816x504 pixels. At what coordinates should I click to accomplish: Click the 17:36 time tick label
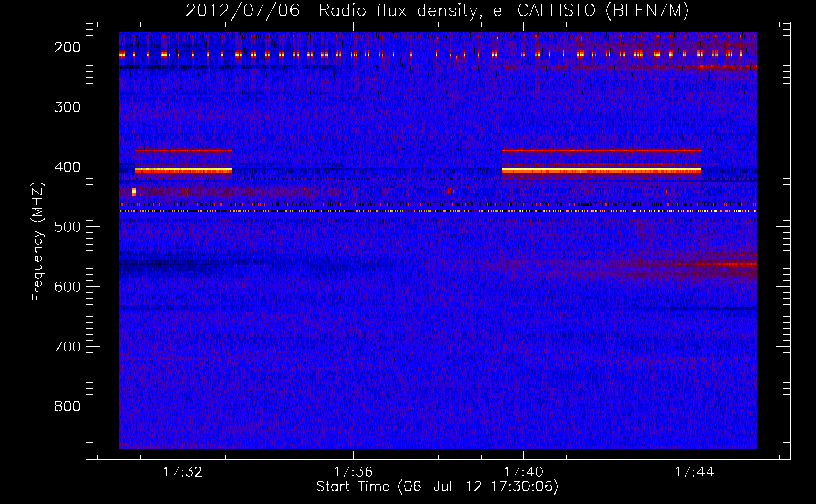pyautogui.click(x=353, y=472)
